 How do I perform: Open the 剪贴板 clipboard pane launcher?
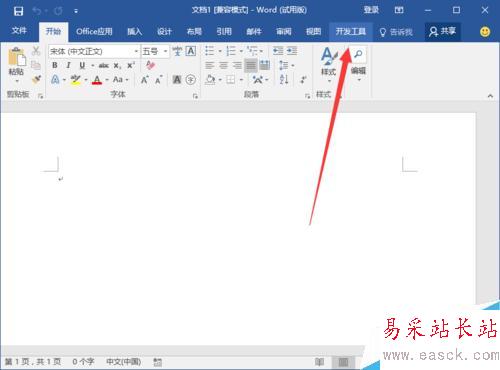41,96
